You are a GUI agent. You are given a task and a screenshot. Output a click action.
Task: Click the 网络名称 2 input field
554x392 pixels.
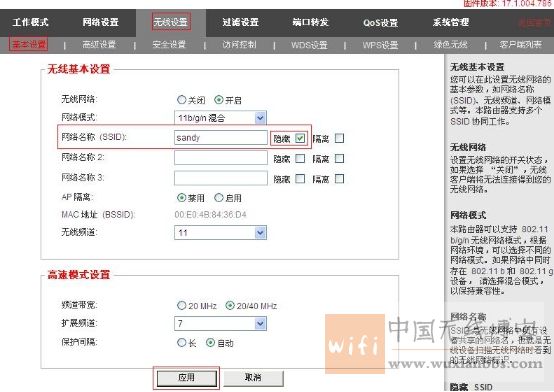pos(221,158)
